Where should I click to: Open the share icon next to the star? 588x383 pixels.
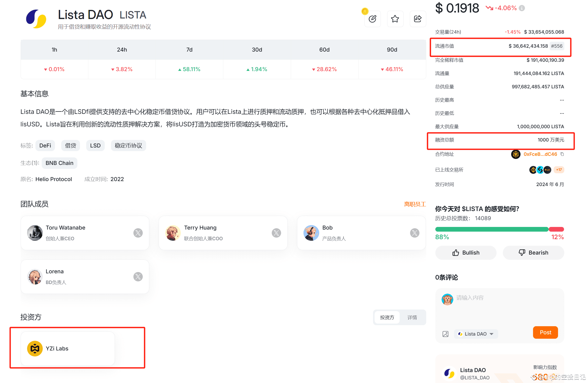click(418, 19)
